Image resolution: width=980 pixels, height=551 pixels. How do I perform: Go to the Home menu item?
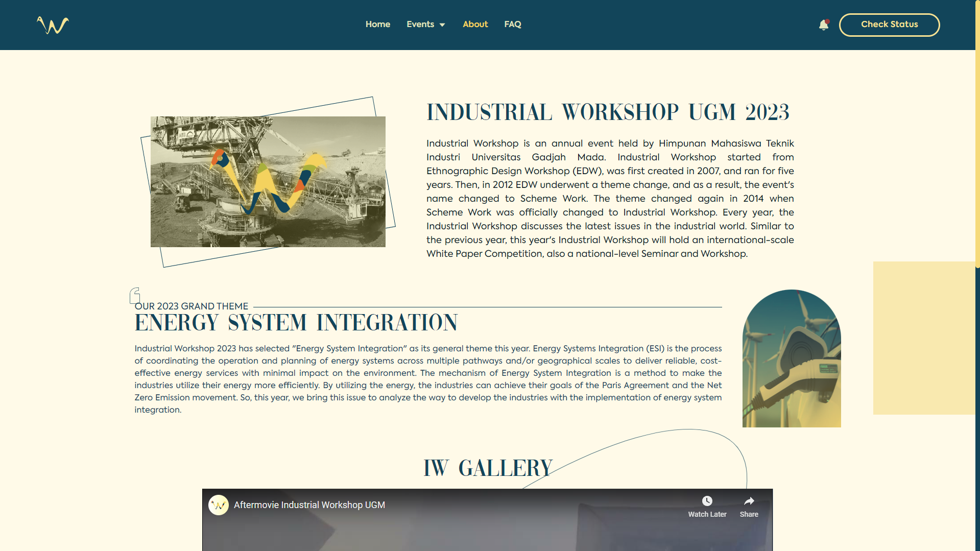click(377, 25)
